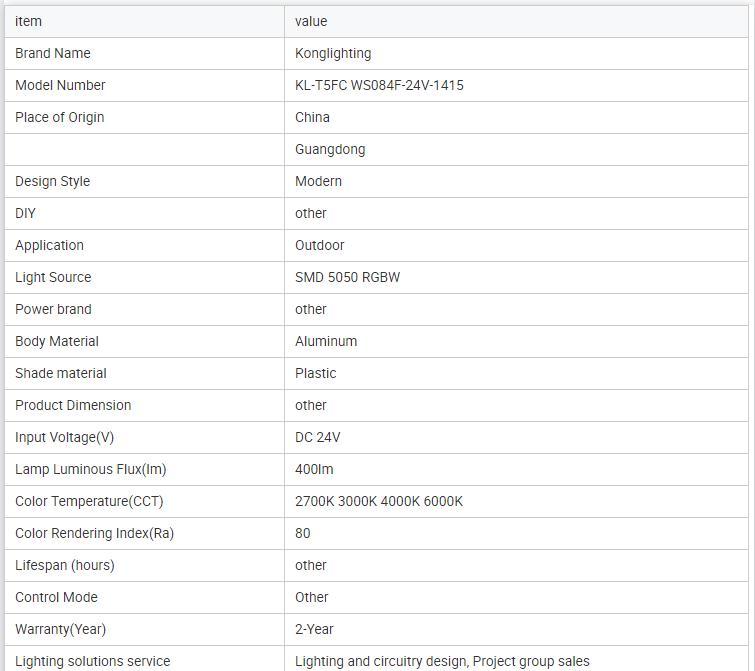This screenshot has width=755, height=671.
Task: Click the 400lm luminous flux value
Action: [x=314, y=469]
